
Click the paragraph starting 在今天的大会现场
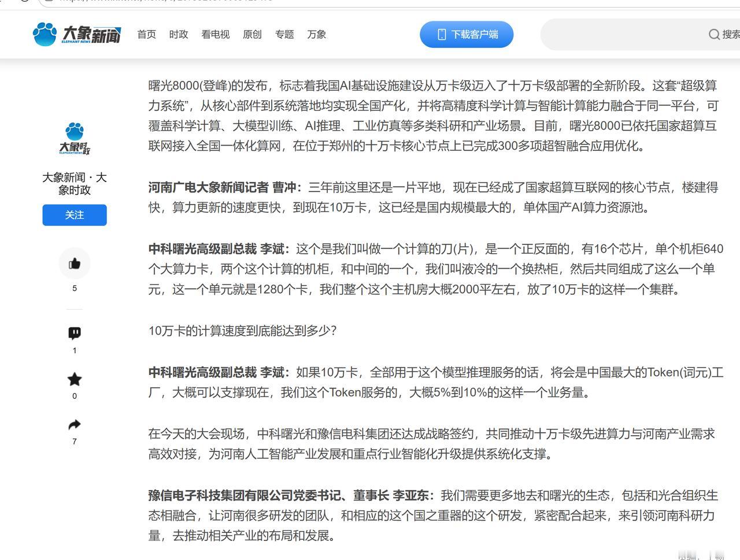click(432, 444)
